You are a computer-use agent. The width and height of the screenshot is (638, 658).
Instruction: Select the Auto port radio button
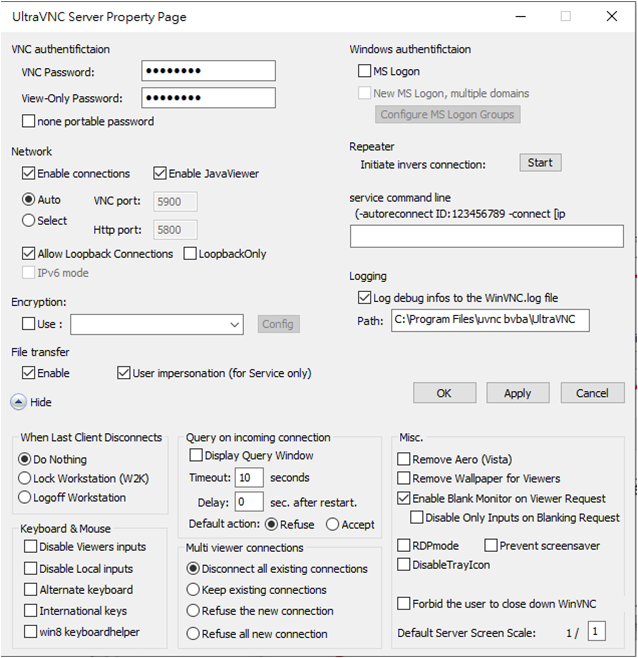(x=29, y=199)
